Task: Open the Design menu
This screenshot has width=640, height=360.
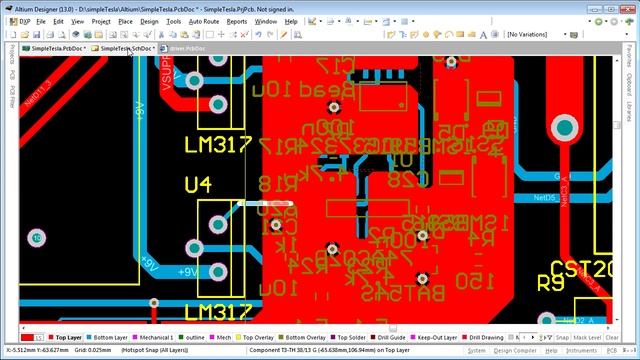Action: tap(149, 22)
